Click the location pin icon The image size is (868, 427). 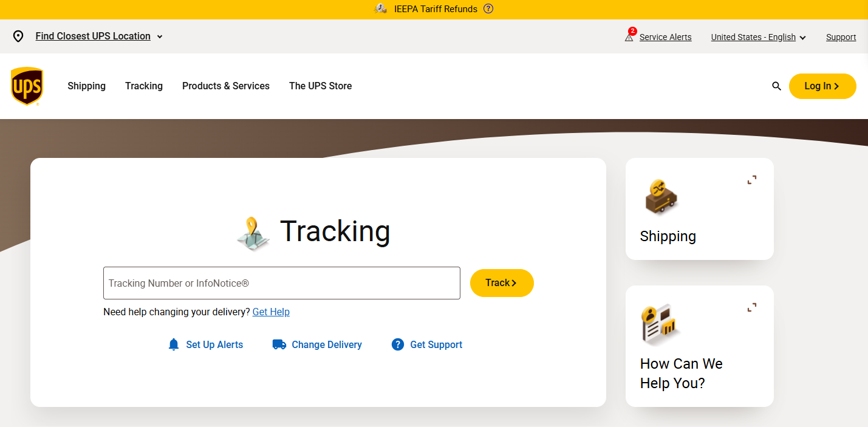point(18,36)
